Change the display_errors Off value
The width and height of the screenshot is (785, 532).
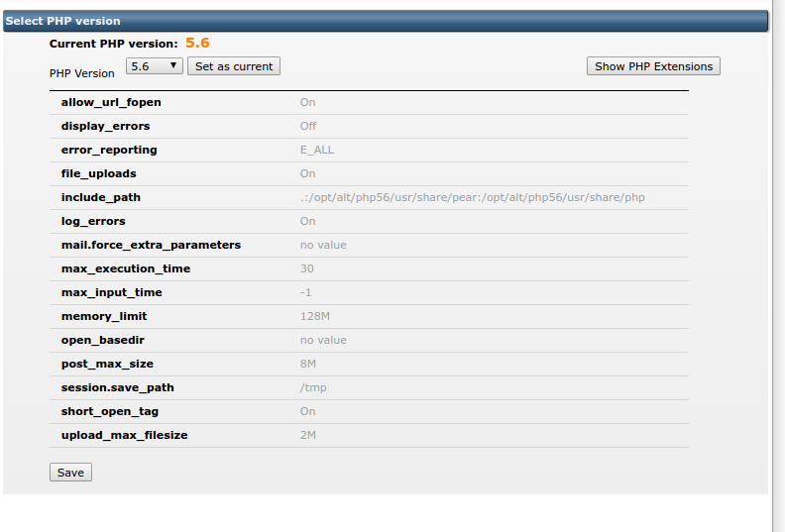tap(308, 126)
